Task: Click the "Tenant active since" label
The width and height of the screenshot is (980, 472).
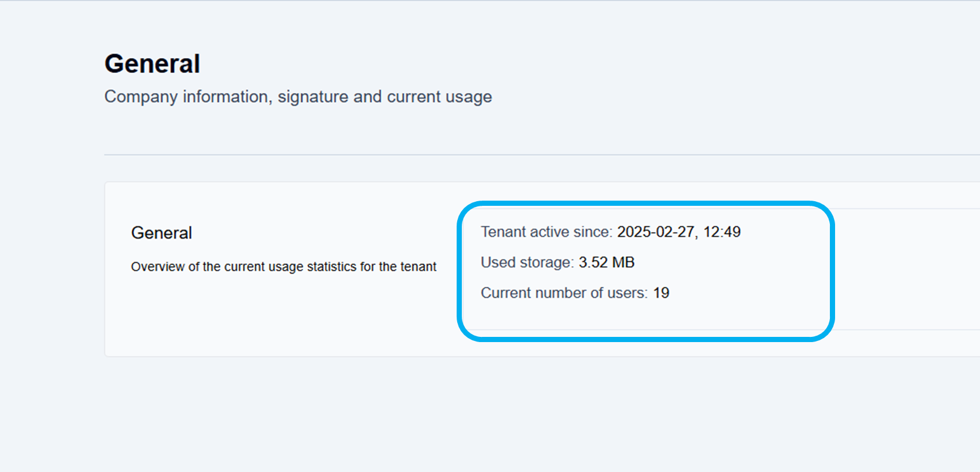Action: coord(546,232)
